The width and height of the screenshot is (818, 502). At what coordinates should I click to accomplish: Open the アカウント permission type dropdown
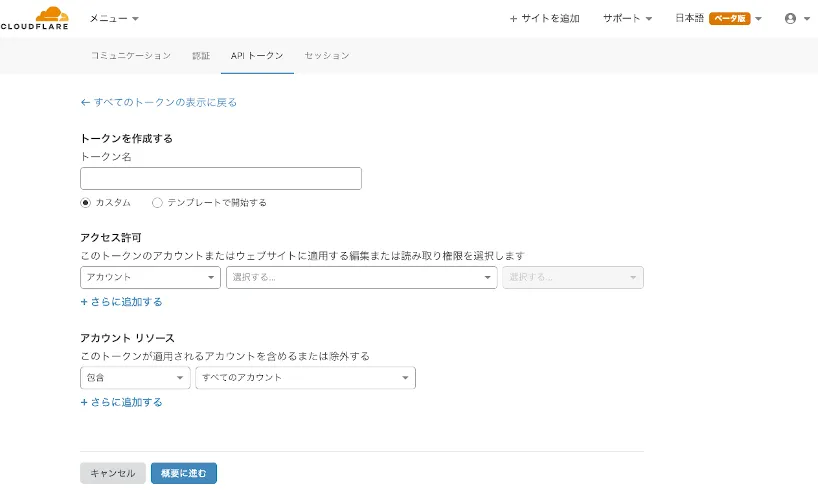click(x=150, y=277)
